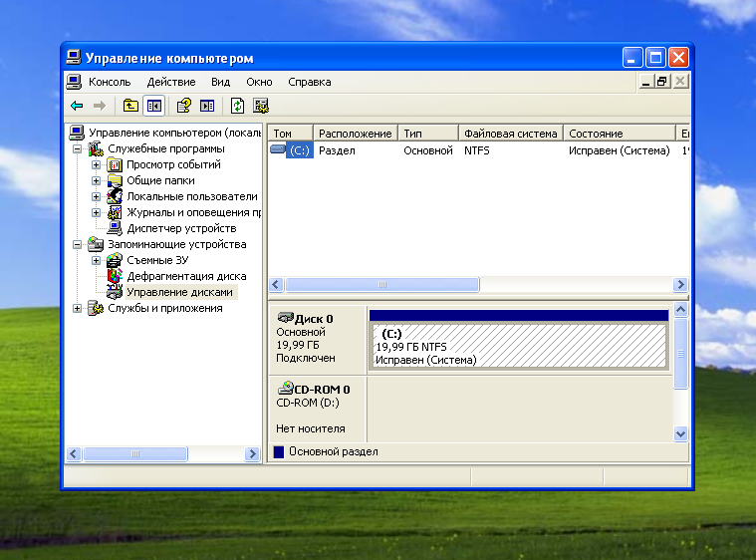Screen dimensions: 756x560
Task: Click the disk settings toolbar icon
Action: coord(261,106)
